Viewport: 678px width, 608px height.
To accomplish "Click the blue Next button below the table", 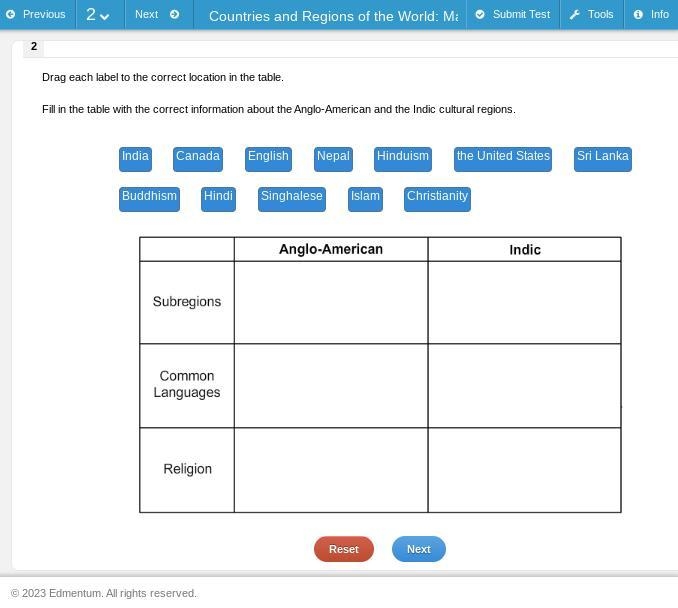I will pos(419,549).
